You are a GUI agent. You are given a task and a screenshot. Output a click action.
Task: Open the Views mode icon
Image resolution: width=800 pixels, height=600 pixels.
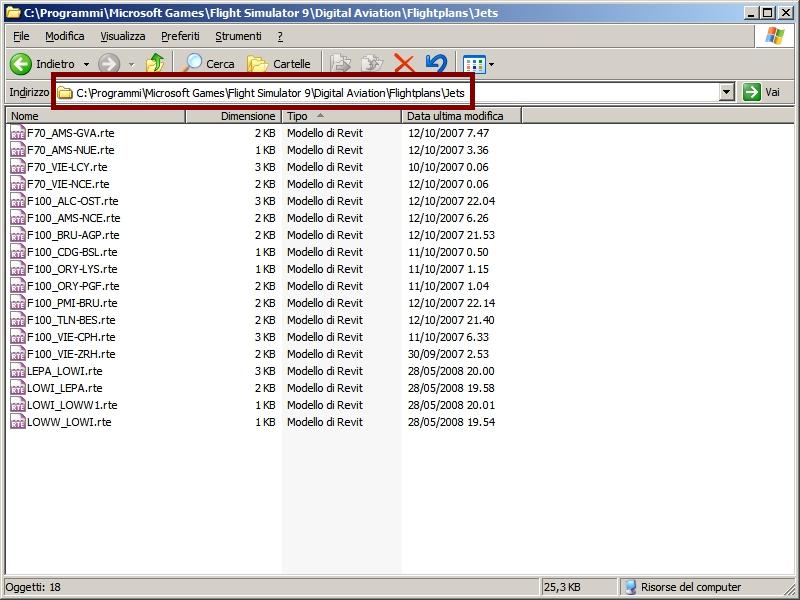click(x=473, y=64)
